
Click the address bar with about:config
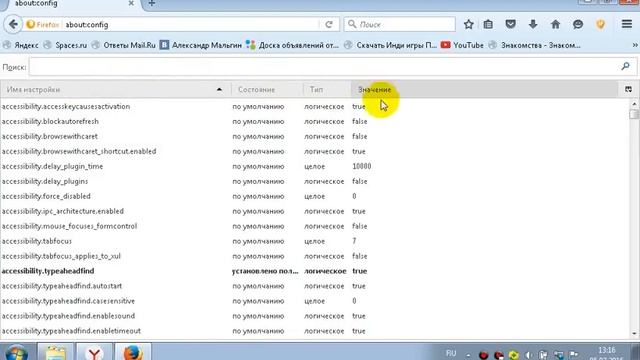click(192, 24)
